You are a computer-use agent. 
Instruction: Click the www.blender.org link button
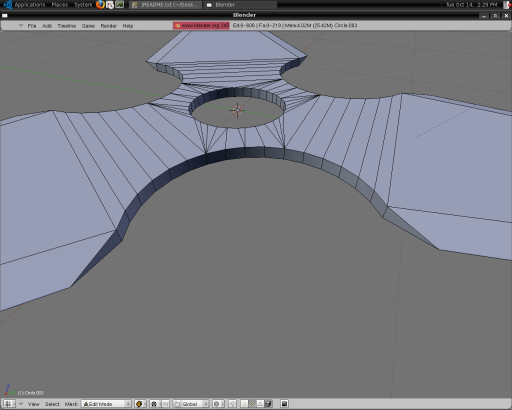click(201, 25)
